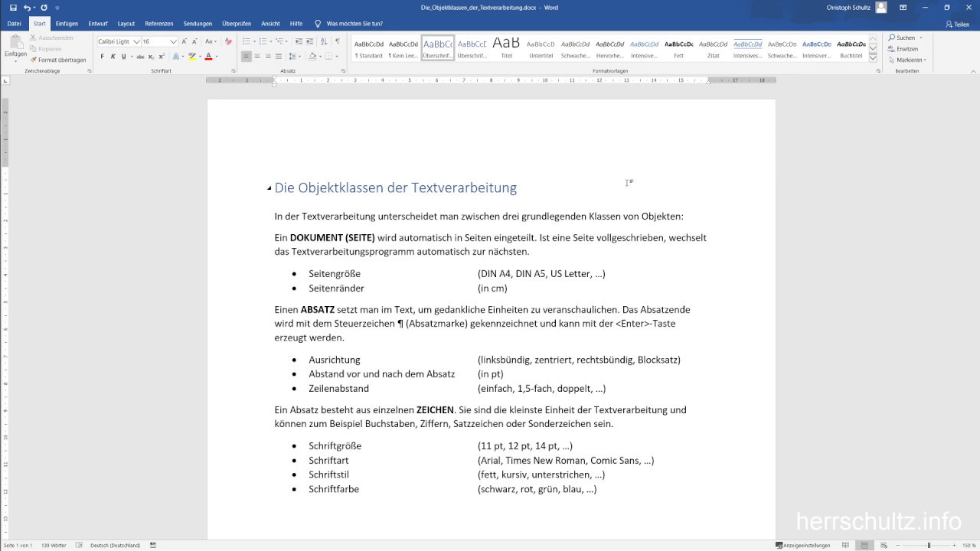Viewport: 980px width, 551px height.
Task: Switch to the Layout tab
Action: (x=126, y=24)
